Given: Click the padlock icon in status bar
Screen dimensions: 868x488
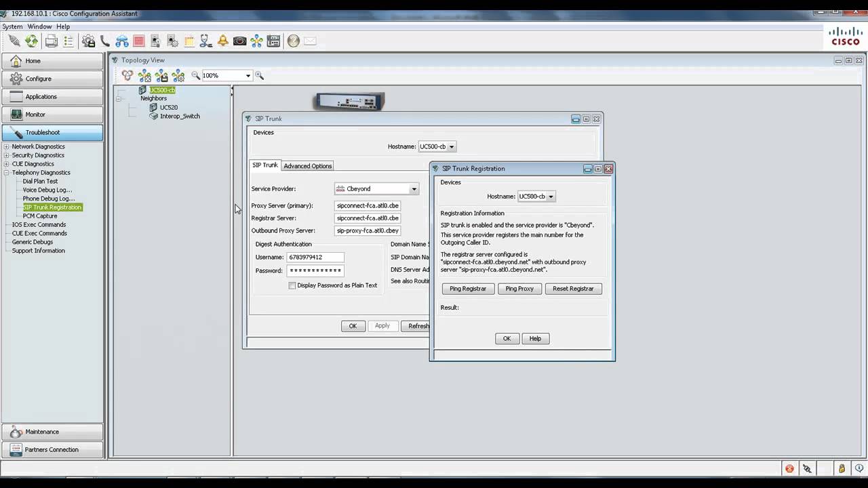Looking at the screenshot, I should [842, 468].
